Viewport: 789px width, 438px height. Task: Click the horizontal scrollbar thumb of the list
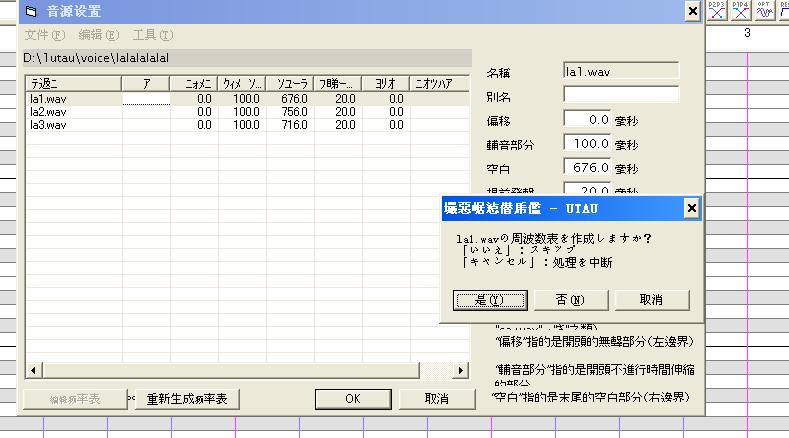pos(231,371)
